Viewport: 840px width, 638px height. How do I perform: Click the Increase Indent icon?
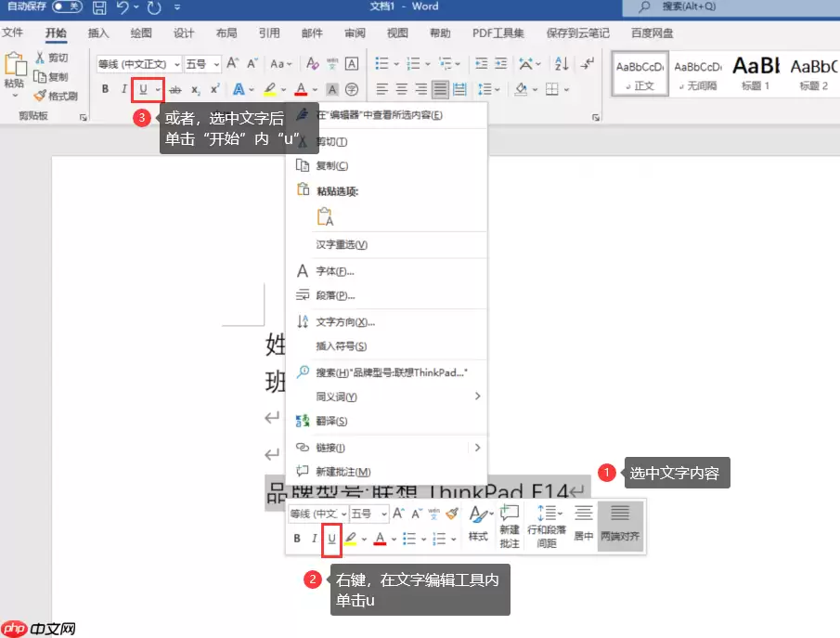[501, 64]
